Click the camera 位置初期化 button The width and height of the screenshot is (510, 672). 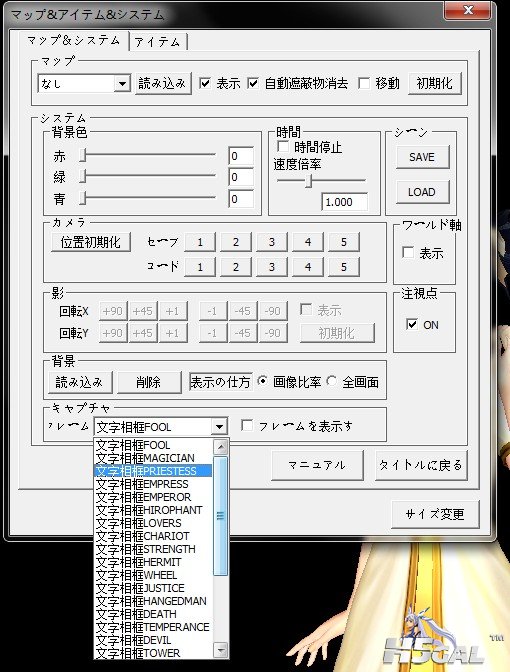[90, 242]
